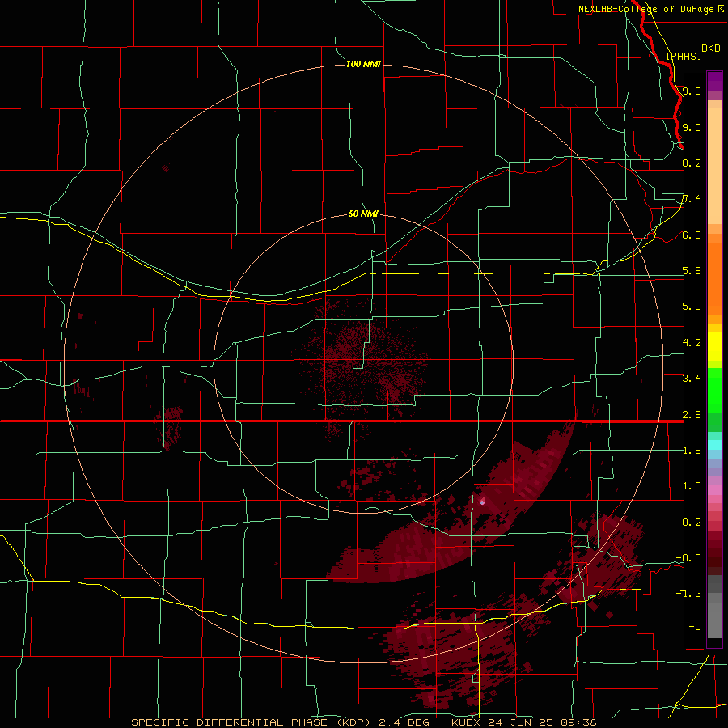Click the 5.0 value on the color scale
Viewport: 728px width, 728px height.
pyautogui.click(x=692, y=307)
